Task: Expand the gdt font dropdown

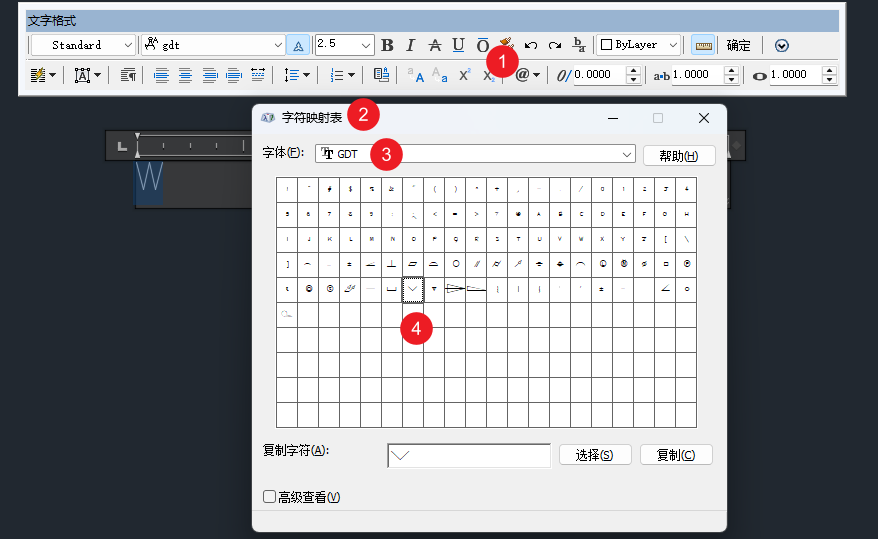Action: (278, 45)
